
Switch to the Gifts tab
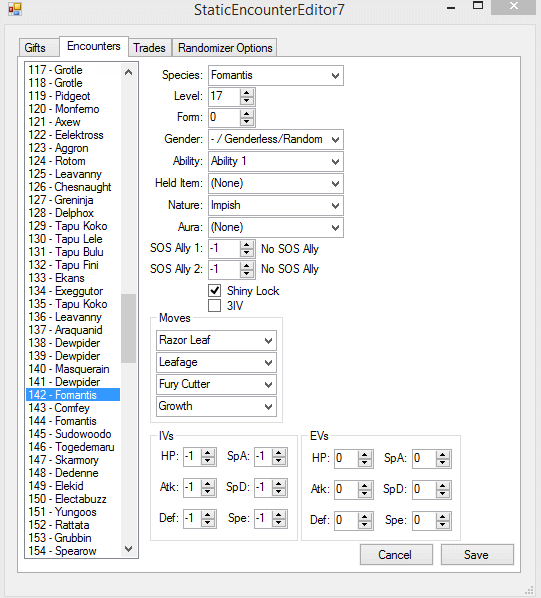point(39,48)
